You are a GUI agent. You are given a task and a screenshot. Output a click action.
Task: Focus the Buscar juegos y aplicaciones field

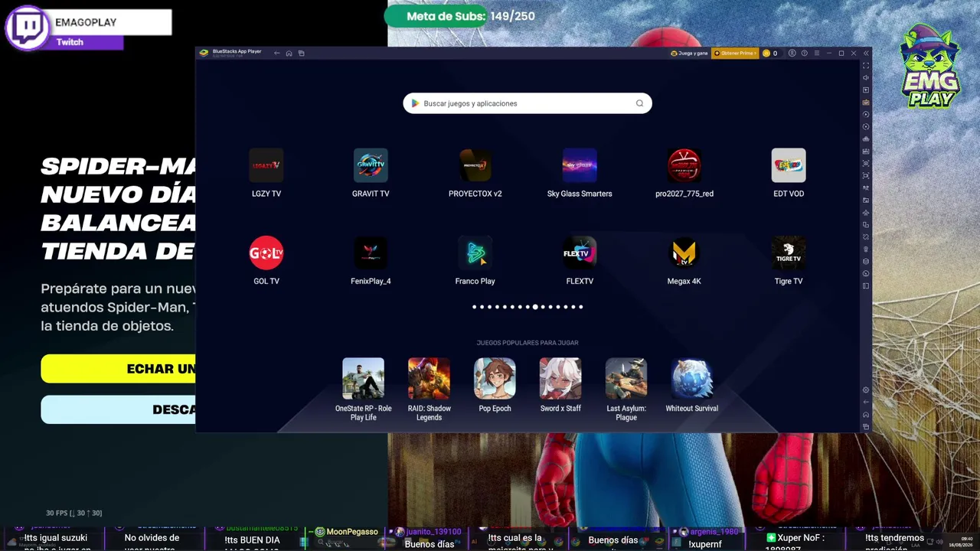click(528, 103)
